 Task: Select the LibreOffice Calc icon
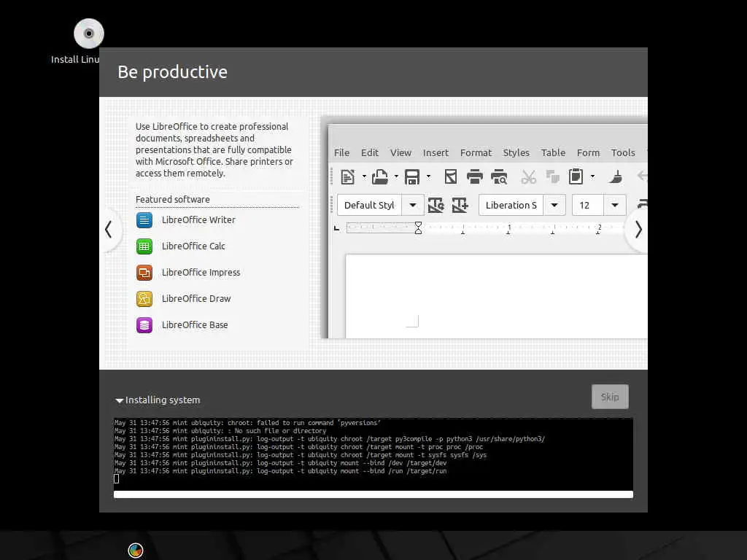(x=144, y=246)
